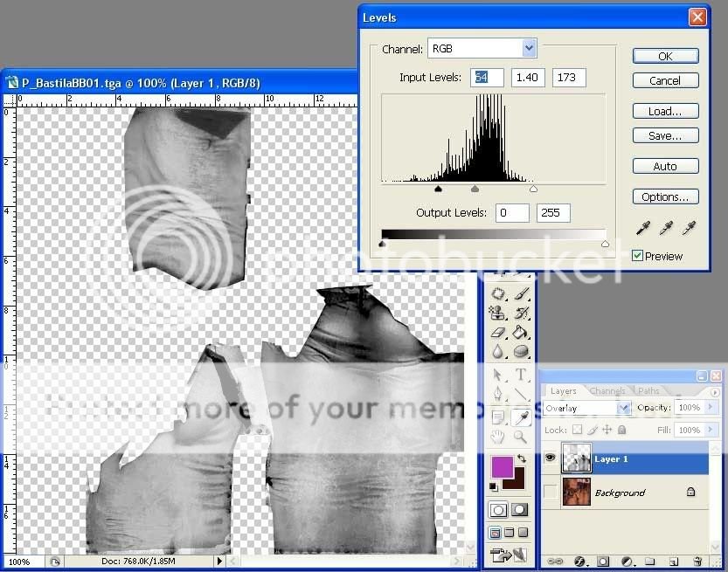
Task: Select the Sponge tool
Action: (522, 352)
